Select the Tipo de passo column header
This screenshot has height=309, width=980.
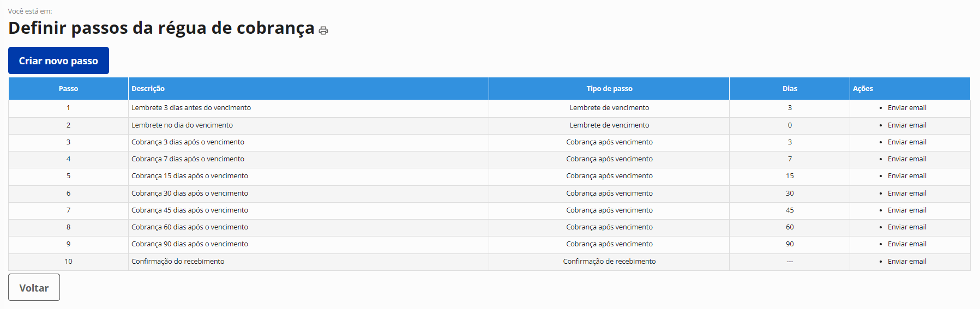[609, 89]
